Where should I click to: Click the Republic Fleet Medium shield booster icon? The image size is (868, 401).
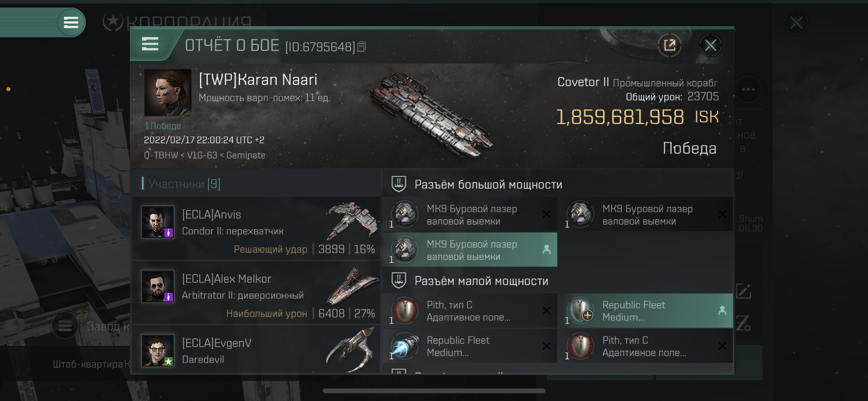point(405,346)
